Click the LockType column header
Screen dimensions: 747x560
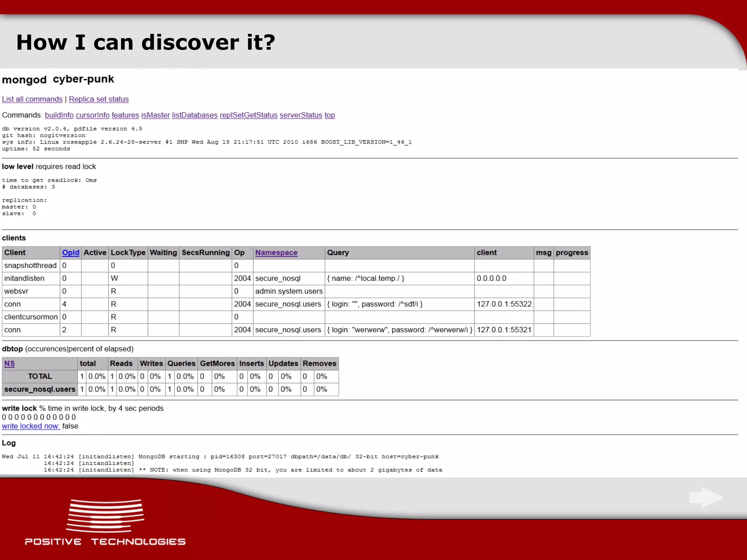coord(128,253)
